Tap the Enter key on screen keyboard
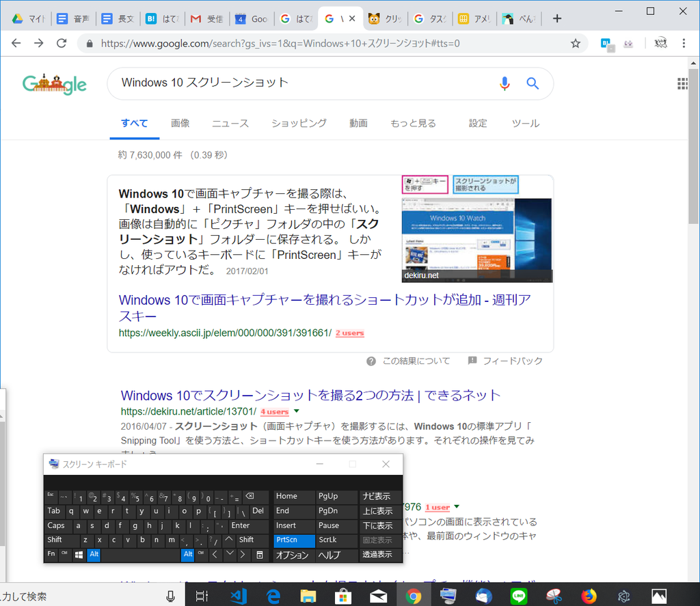 pos(247,525)
